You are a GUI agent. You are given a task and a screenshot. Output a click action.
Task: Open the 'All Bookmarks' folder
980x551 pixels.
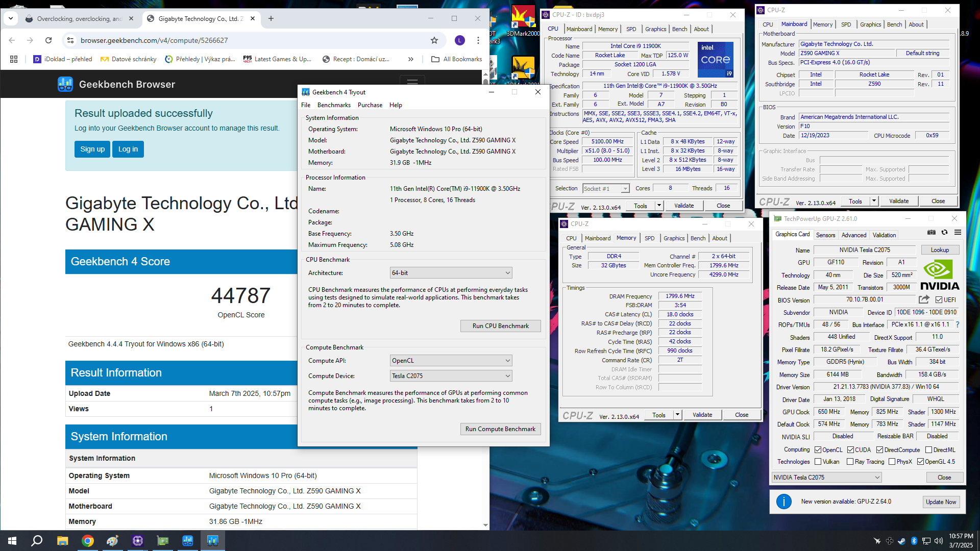(x=457, y=59)
